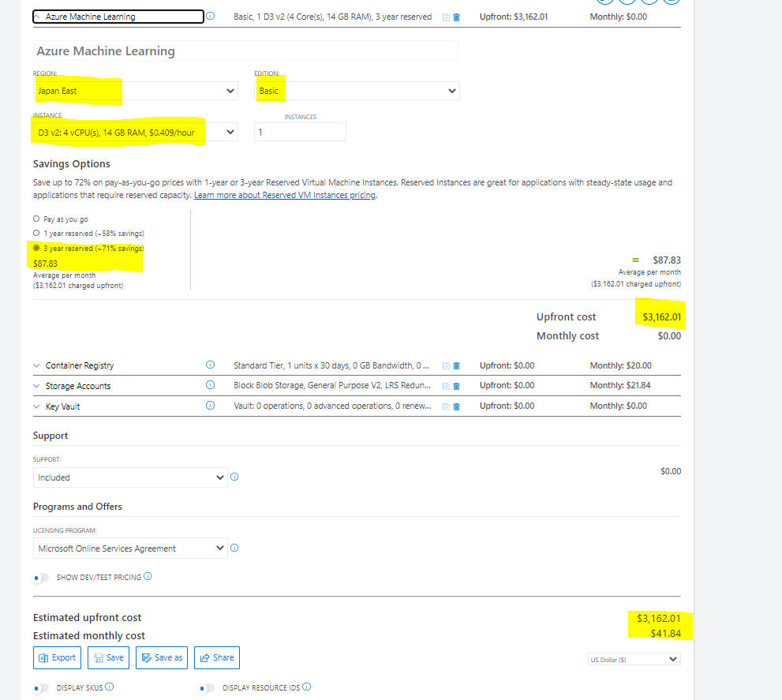Open the Region dropdown showing Japan East
Viewport: 782px width, 700px height.
click(x=136, y=91)
